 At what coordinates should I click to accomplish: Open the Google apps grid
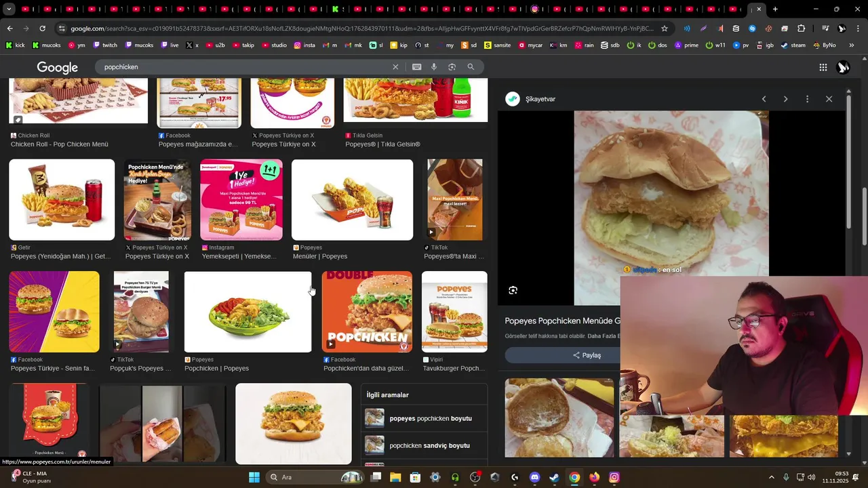[823, 67]
